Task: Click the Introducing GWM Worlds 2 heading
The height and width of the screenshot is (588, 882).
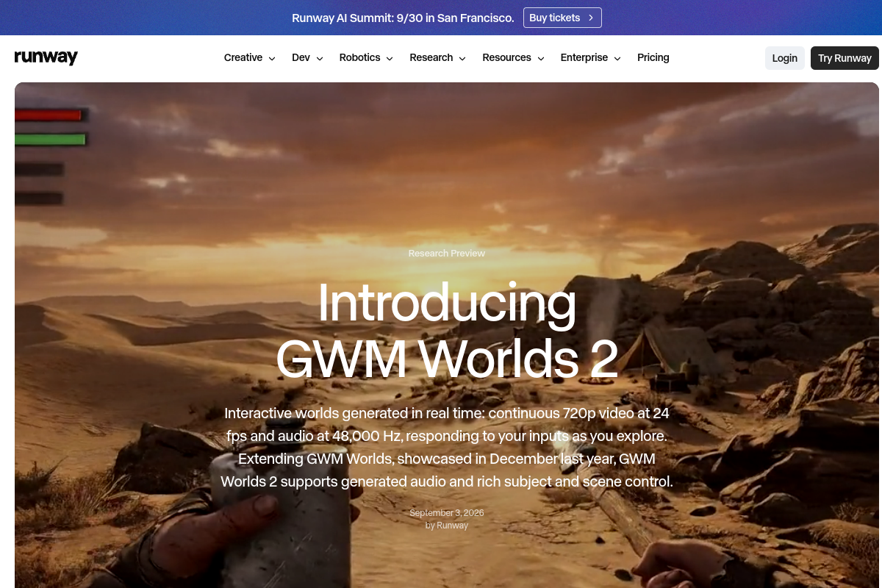Action: coord(447,331)
